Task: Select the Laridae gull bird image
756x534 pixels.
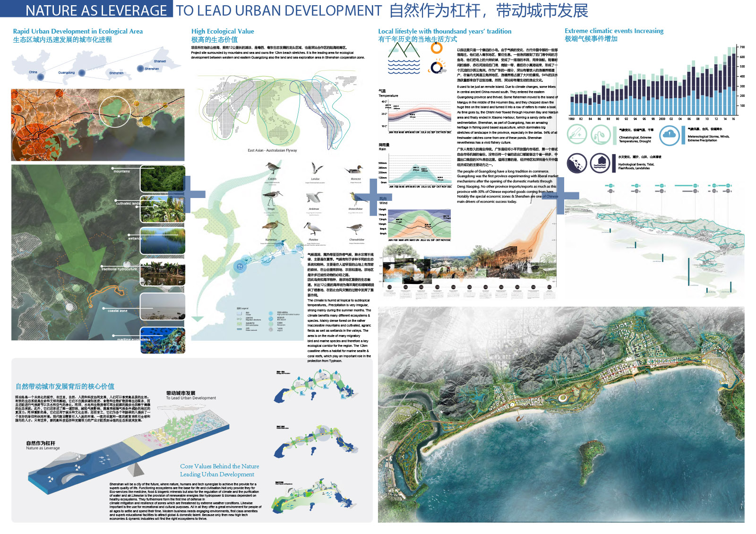Action: [315, 169]
